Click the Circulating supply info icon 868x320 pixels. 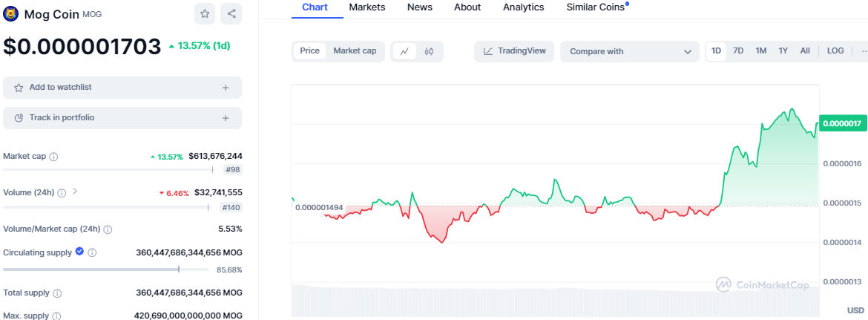pyautogui.click(x=93, y=252)
